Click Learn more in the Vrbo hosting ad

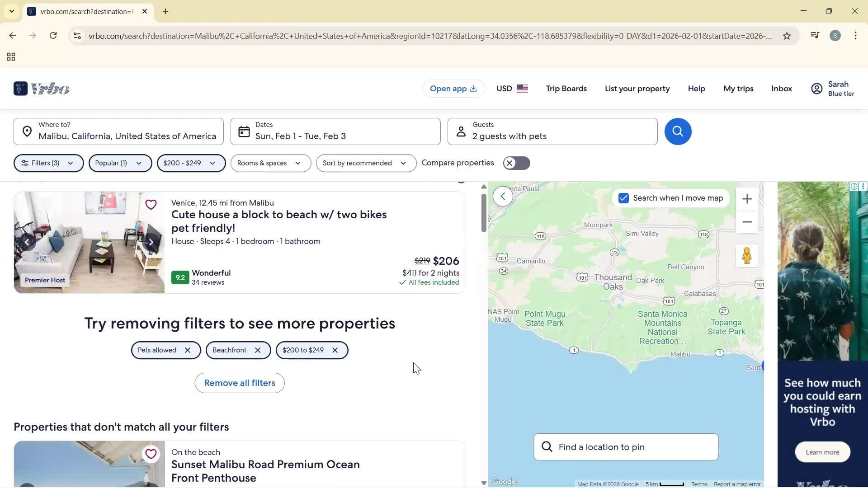click(822, 452)
